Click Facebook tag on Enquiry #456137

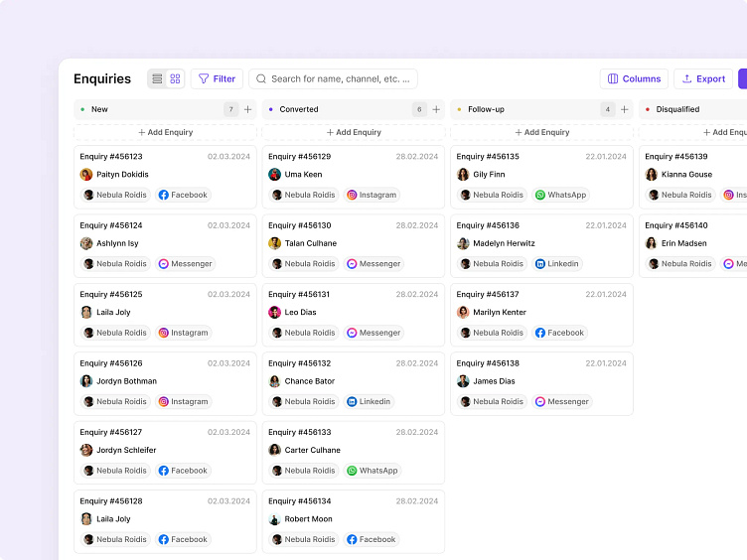pos(560,333)
